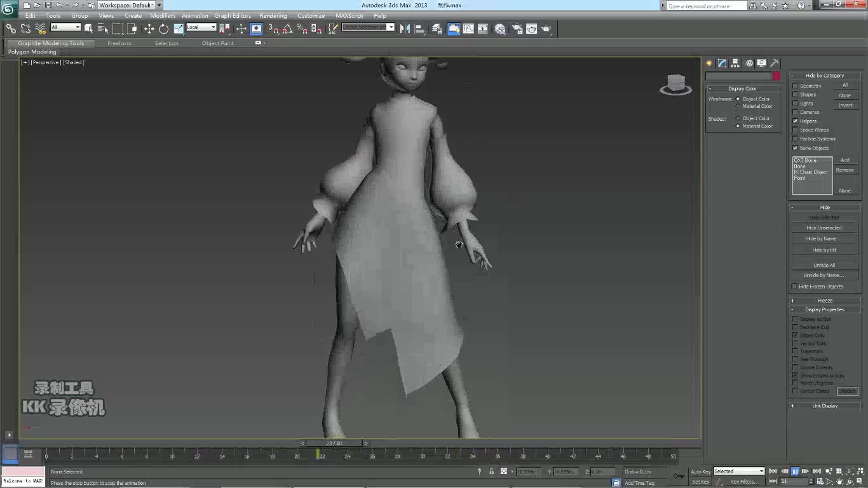This screenshot has width=868, height=488.
Task: Select the Link tool in main toolbar
Action: [x=11, y=29]
